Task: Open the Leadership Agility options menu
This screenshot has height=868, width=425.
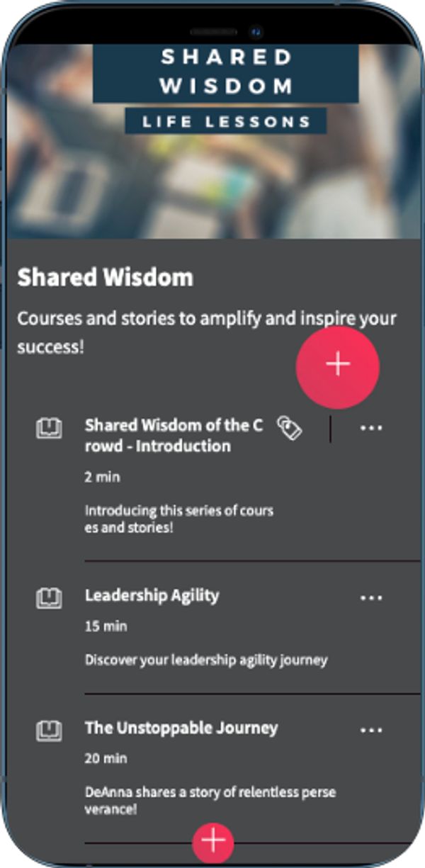Action: [371, 598]
